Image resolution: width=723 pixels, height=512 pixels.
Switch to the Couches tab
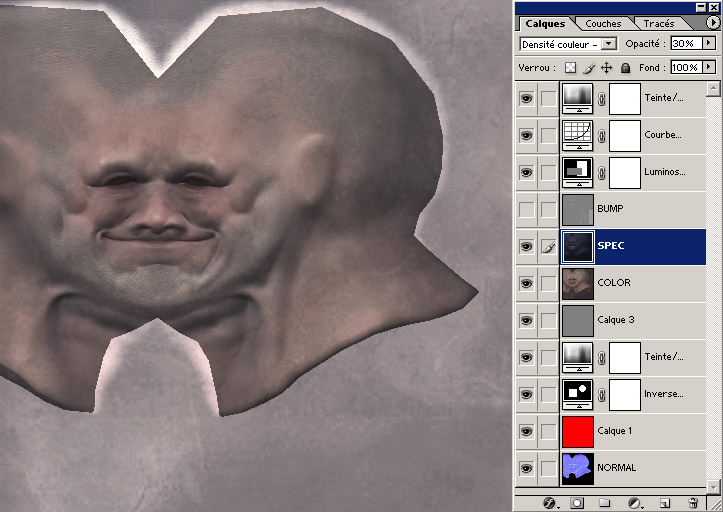[603, 24]
